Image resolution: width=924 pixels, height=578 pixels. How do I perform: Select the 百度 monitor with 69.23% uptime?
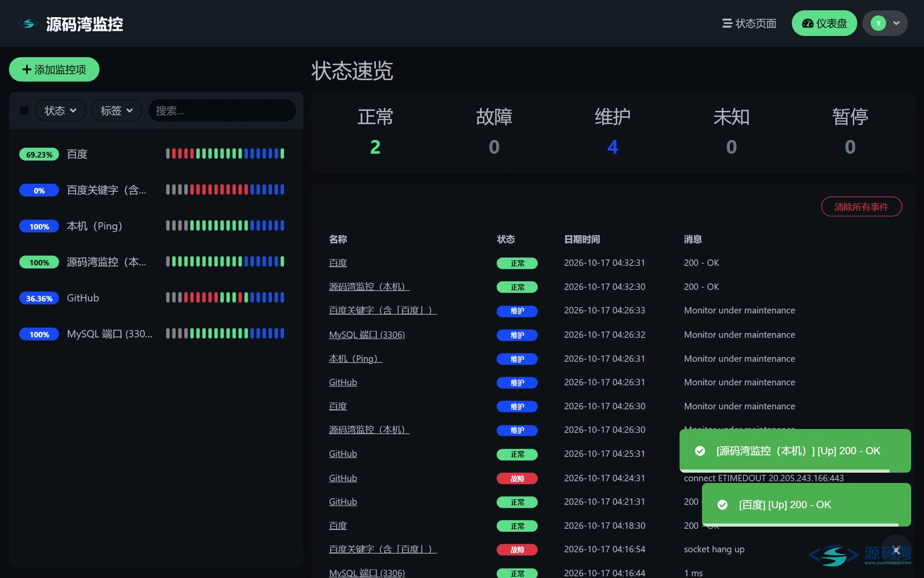pos(156,154)
